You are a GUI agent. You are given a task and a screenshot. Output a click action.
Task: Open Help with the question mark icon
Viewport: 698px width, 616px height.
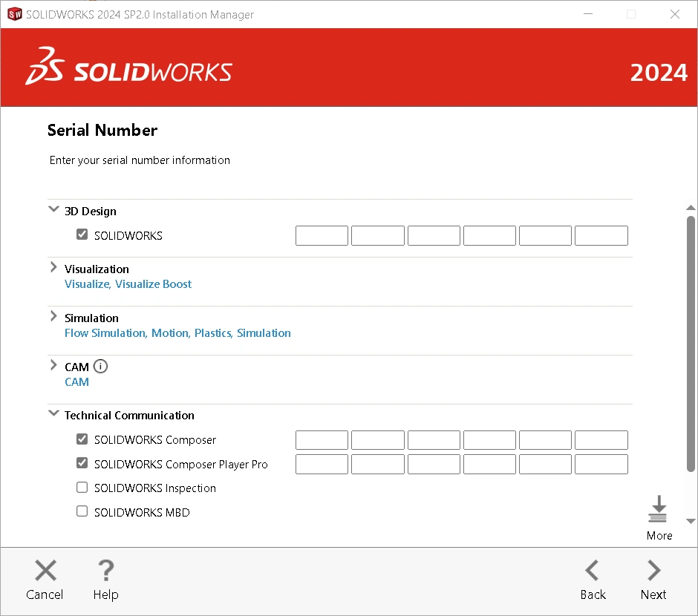(x=106, y=570)
